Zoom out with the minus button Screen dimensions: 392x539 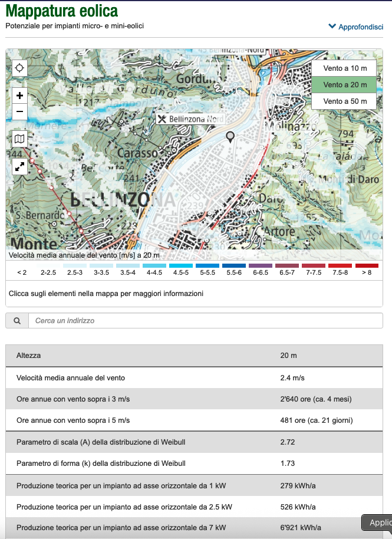[19, 111]
